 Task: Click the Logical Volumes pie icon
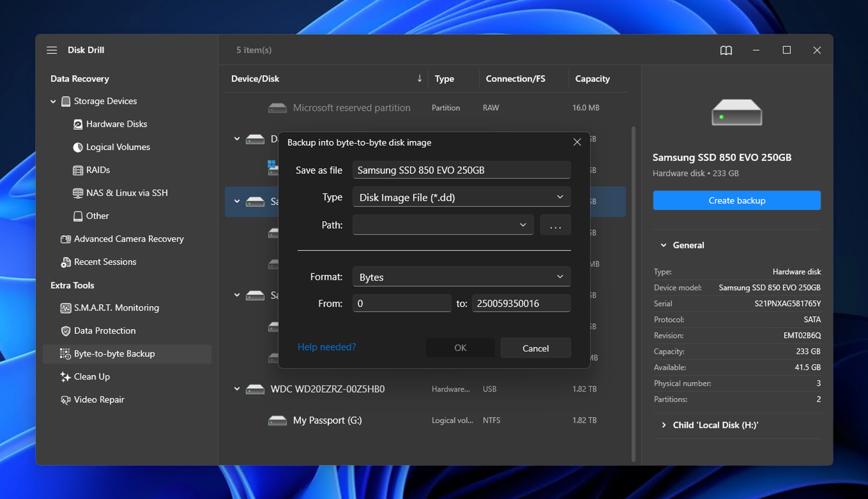tap(78, 147)
